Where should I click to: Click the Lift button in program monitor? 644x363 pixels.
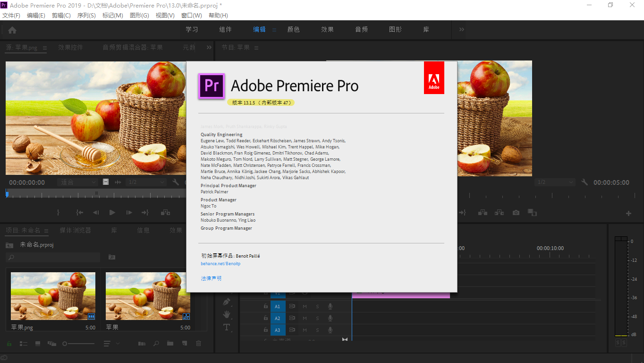[483, 213]
